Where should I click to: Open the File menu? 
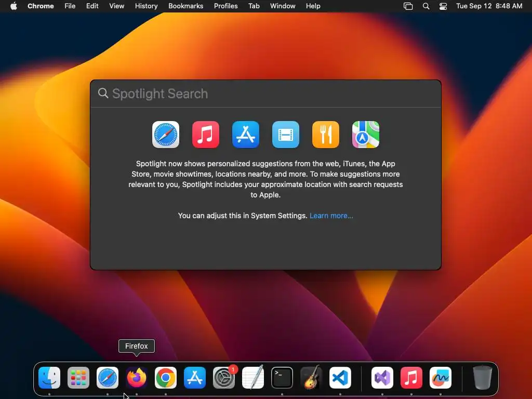point(70,6)
